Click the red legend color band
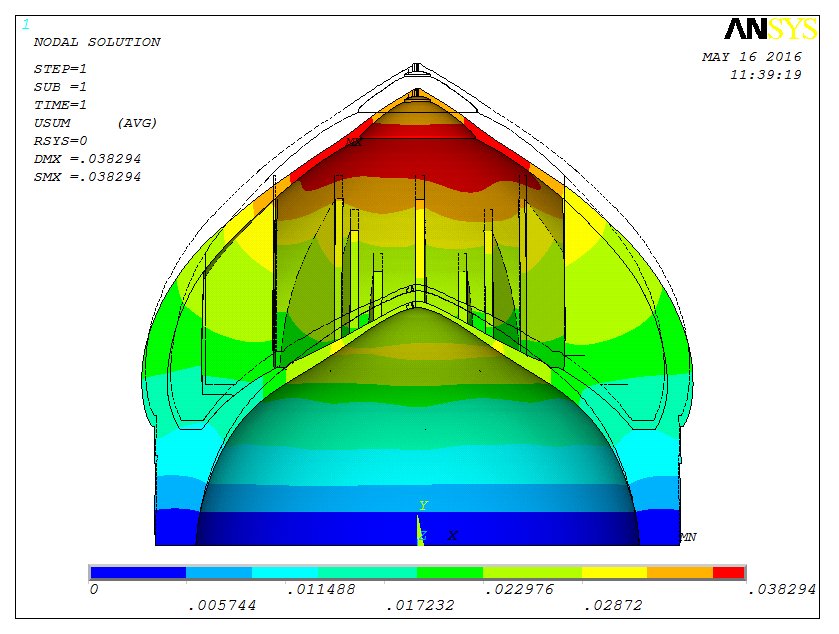This screenshot has width=839, height=634. [x=729, y=572]
